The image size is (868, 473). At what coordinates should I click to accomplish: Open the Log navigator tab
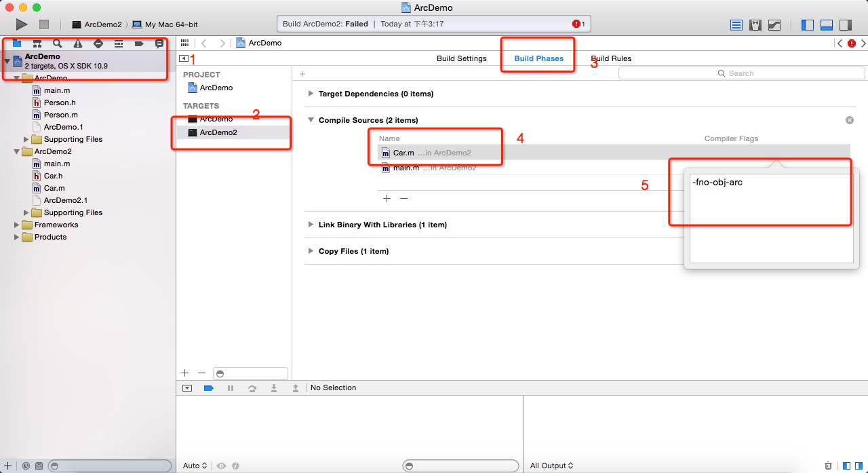[x=159, y=43]
